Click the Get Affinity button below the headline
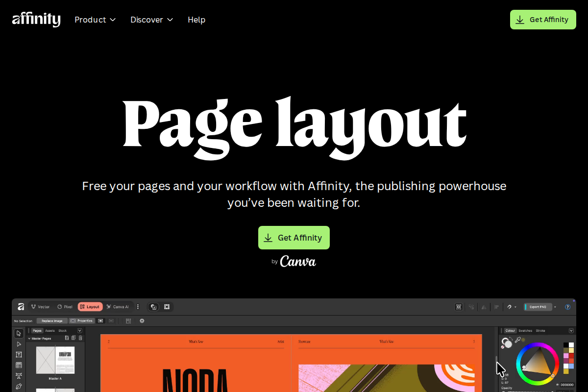Image resolution: width=588 pixels, height=392 pixels. point(294,238)
